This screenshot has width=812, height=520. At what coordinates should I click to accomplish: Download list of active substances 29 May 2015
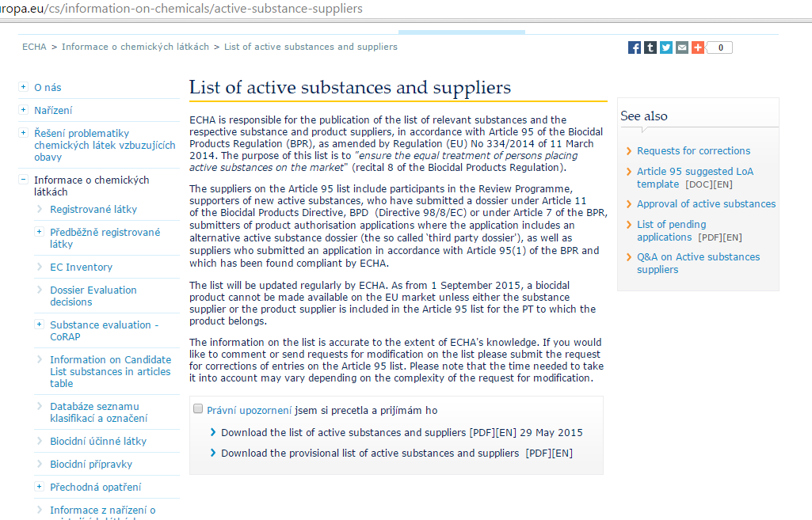point(402,433)
